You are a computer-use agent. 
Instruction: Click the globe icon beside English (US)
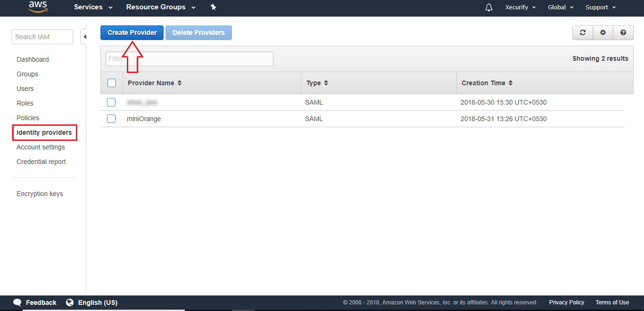(70, 302)
